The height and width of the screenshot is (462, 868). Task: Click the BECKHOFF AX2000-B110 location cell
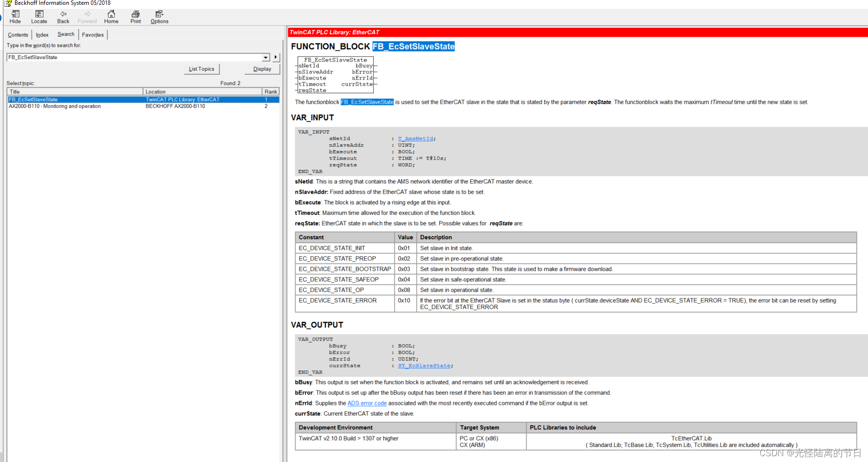coord(175,106)
